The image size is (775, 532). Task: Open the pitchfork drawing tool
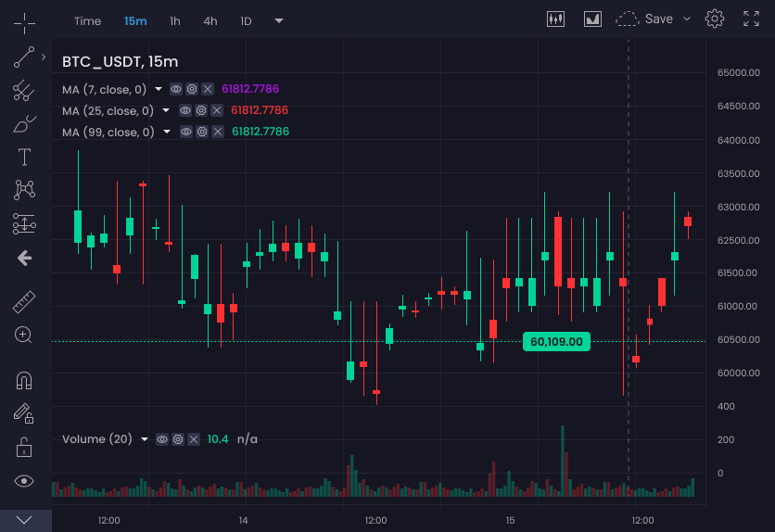point(24,91)
